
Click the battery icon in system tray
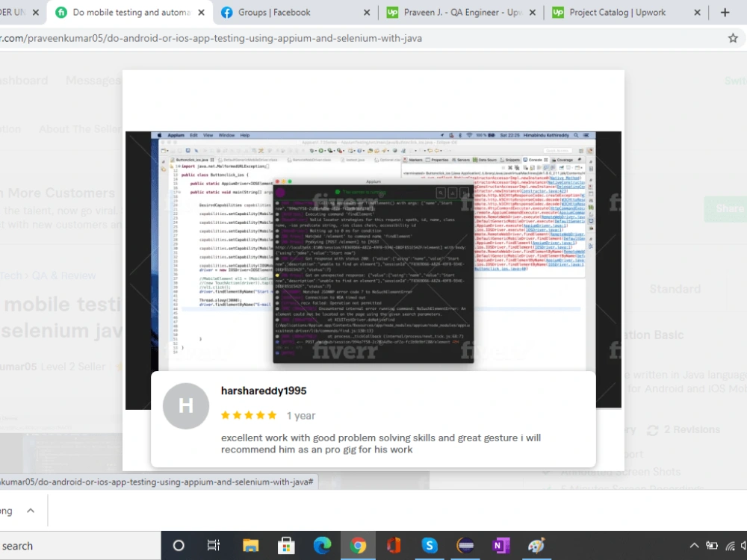[x=712, y=546]
